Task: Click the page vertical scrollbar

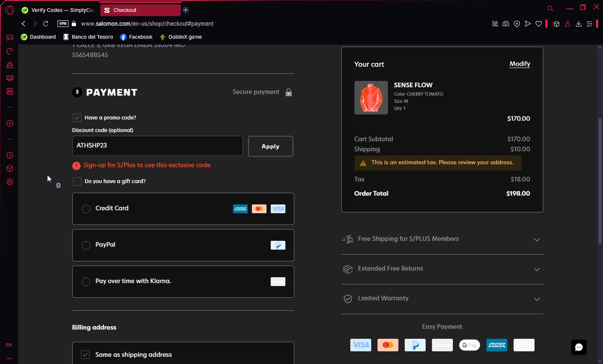Action: click(x=600, y=181)
